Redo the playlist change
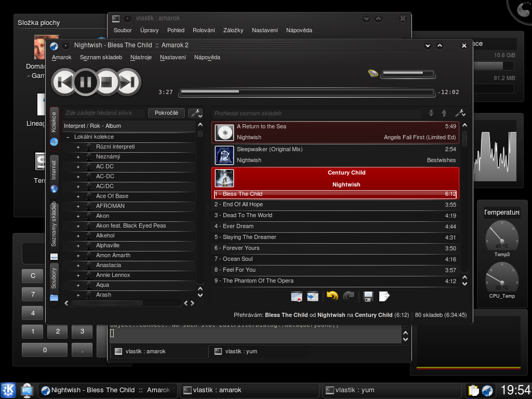Viewport: 532px width, 399px height. (349, 296)
